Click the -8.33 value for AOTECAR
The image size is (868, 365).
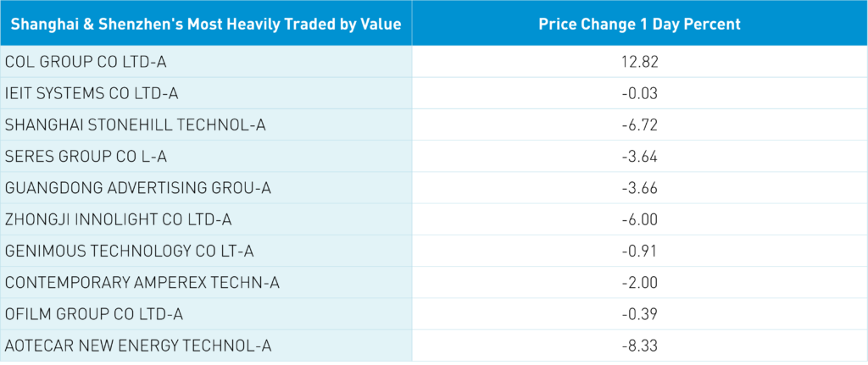tap(639, 346)
